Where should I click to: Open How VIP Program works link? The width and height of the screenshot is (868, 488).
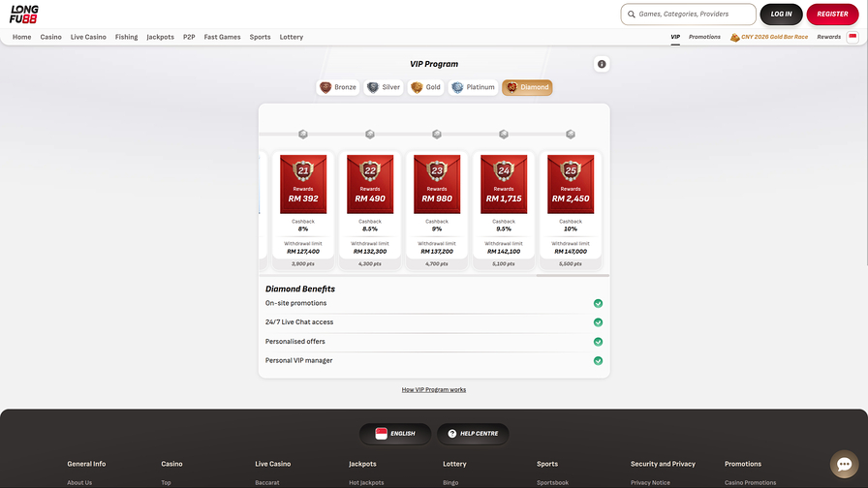tap(434, 389)
